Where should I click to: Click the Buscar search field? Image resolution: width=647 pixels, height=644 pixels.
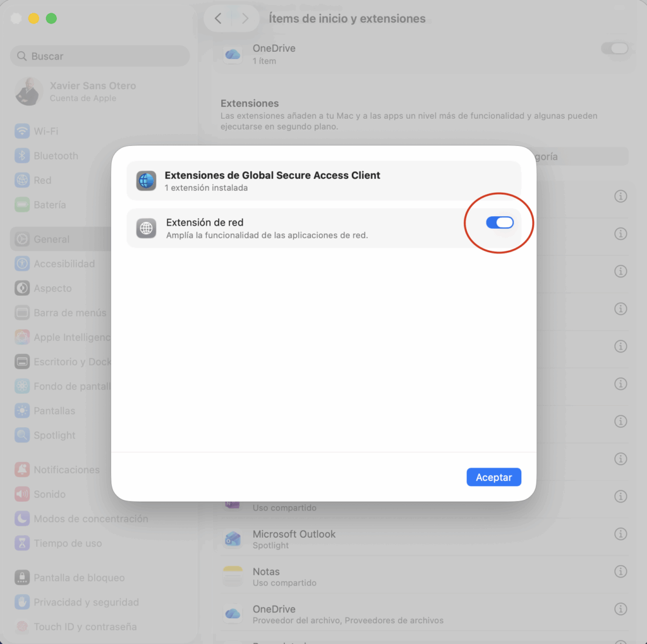100,56
